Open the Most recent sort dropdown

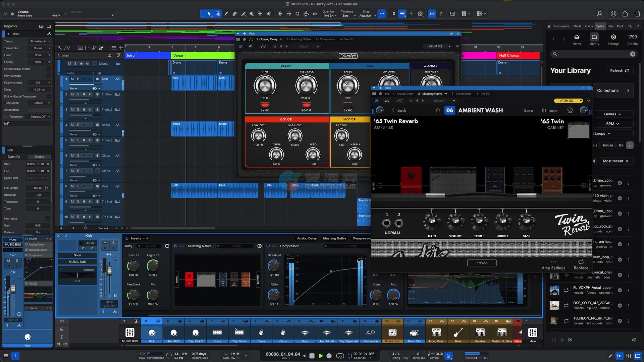point(615,161)
